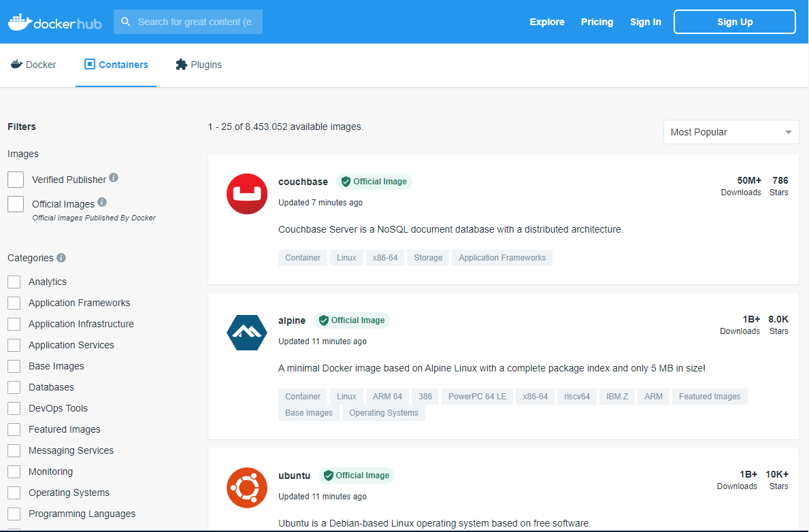809x532 pixels.
Task: Switch to the Plugins tab
Action: (199, 65)
